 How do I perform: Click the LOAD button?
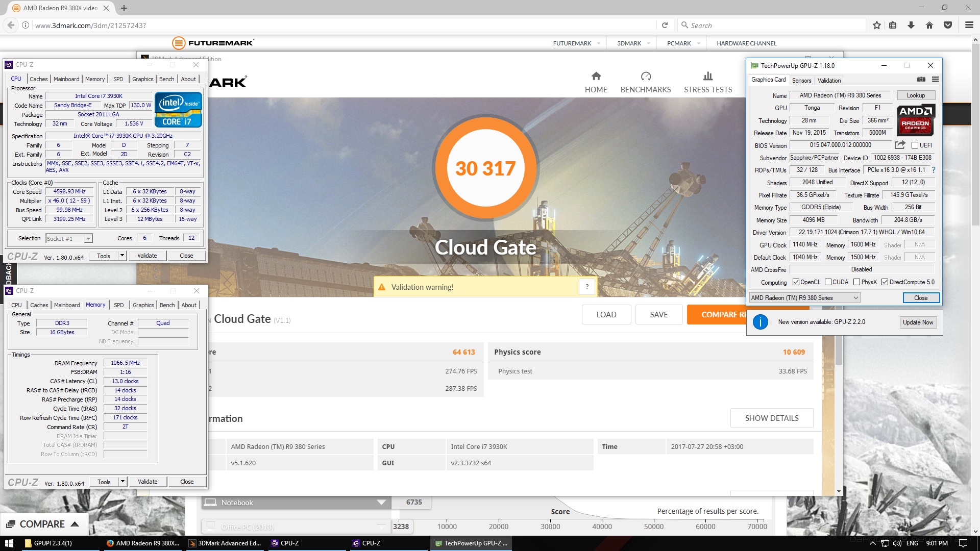tap(606, 314)
